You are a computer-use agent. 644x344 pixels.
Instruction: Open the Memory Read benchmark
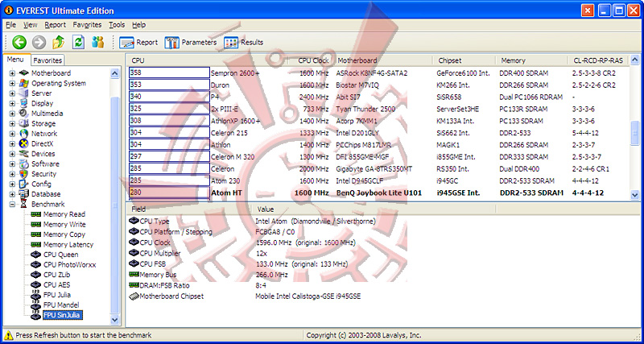tap(64, 214)
